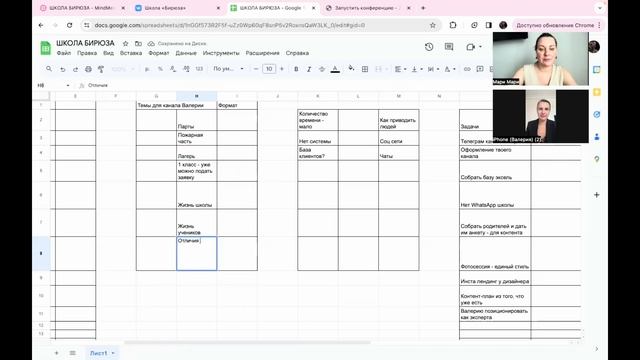
Task: Toggle bold formatting
Action: tap(296, 69)
